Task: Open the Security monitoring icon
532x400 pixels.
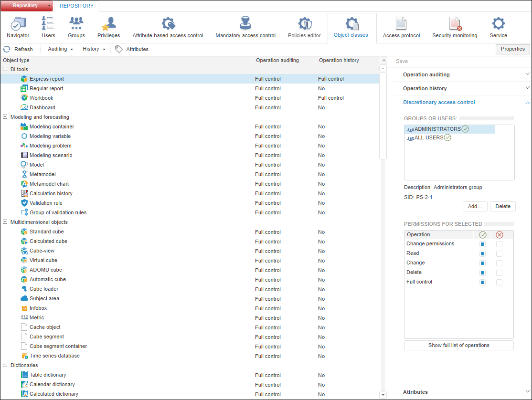Action: point(455,28)
